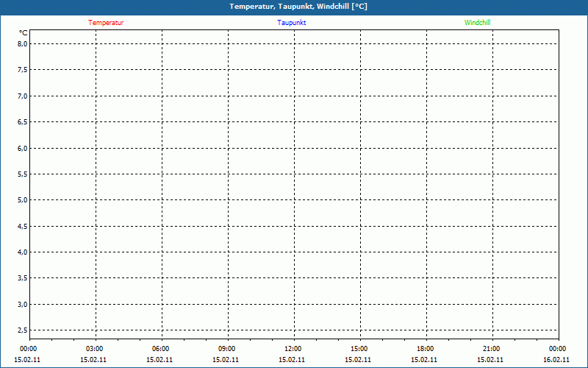Click the 03:00 time axis label

coord(94,349)
